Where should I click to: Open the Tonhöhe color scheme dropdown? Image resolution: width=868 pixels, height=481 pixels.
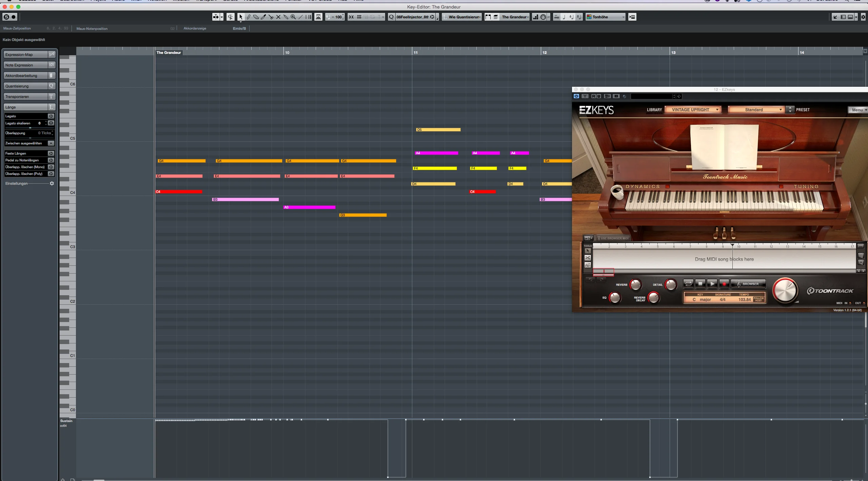point(606,17)
